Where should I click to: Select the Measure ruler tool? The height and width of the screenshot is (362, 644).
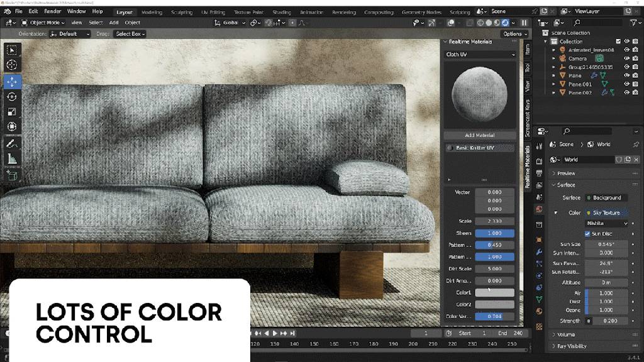(x=12, y=159)
